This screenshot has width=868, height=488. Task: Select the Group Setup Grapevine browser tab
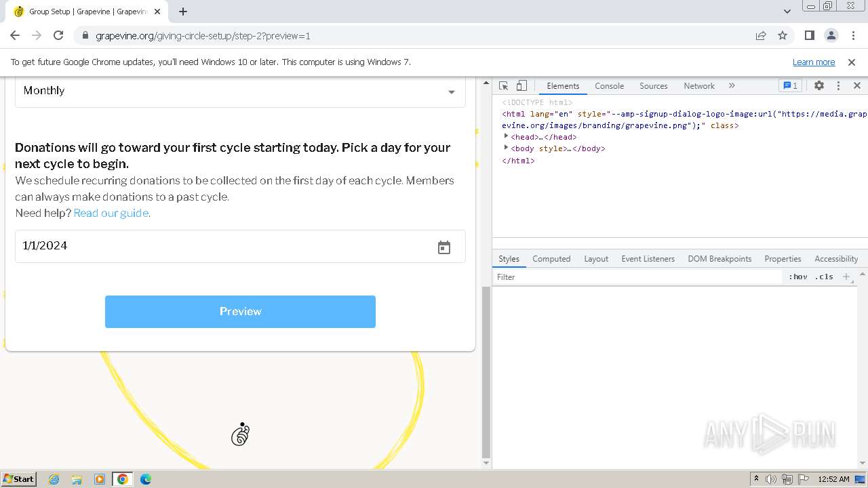point(88,12)
